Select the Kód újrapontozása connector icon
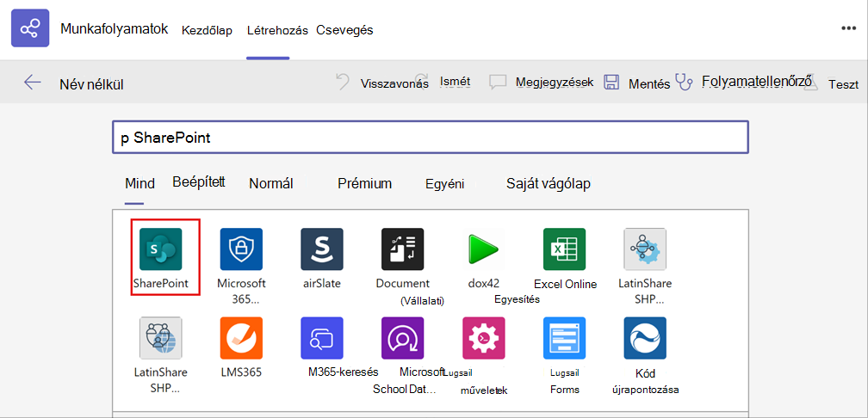Viewport: 868px width, 418px height. click(x=645, y=338)
